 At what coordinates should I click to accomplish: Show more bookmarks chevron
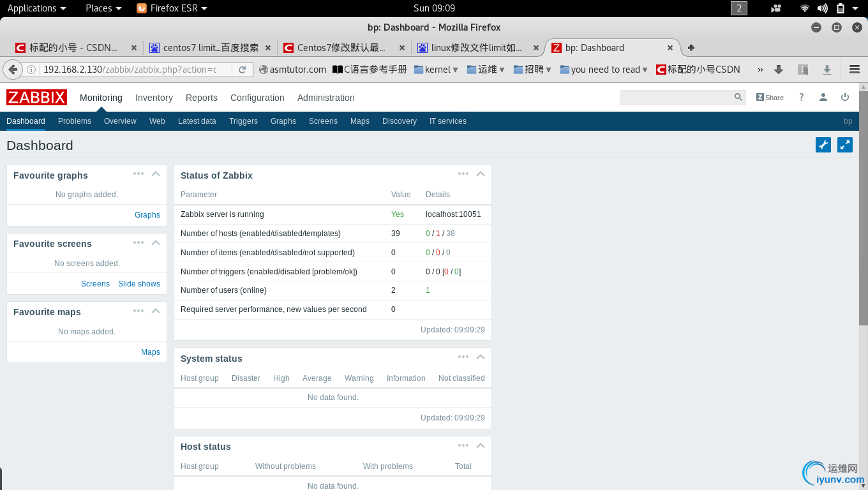click(760, 70)
